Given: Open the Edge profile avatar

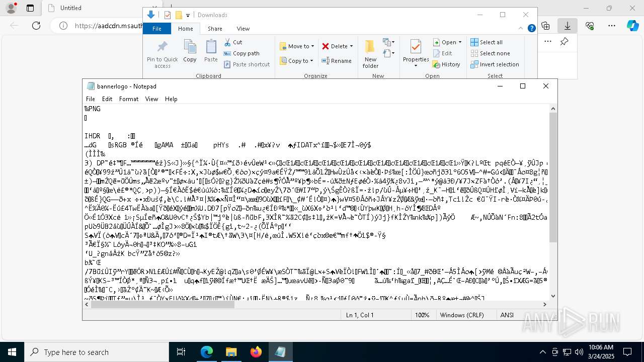Looking at the screenshot, I should click(10, 8).
